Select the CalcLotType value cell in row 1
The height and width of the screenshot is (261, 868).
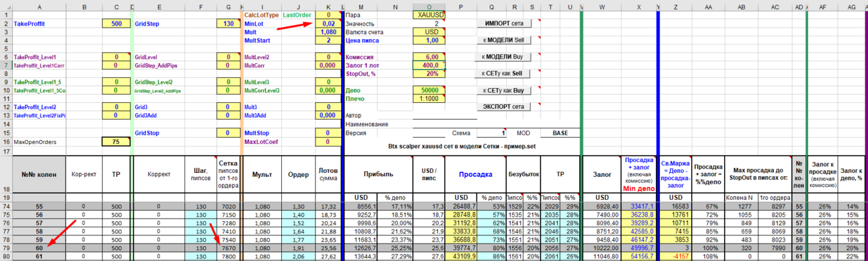[328, 15]
